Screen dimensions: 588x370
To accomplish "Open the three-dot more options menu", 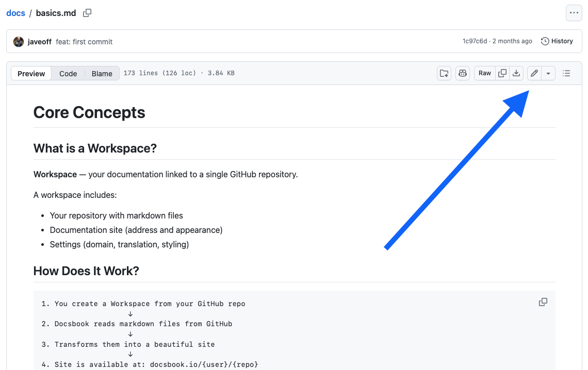I will [574, 13].
